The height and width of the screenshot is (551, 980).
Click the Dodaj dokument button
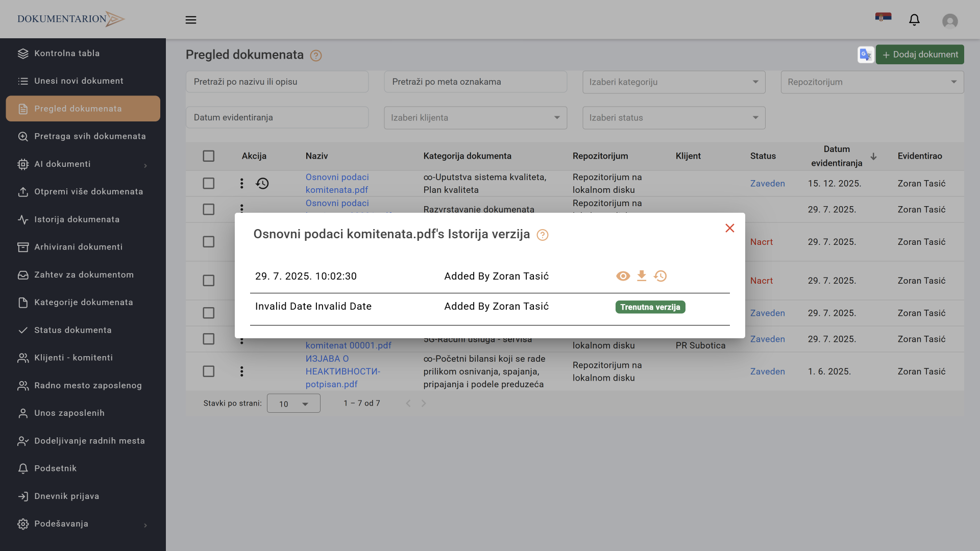[920, 55]
